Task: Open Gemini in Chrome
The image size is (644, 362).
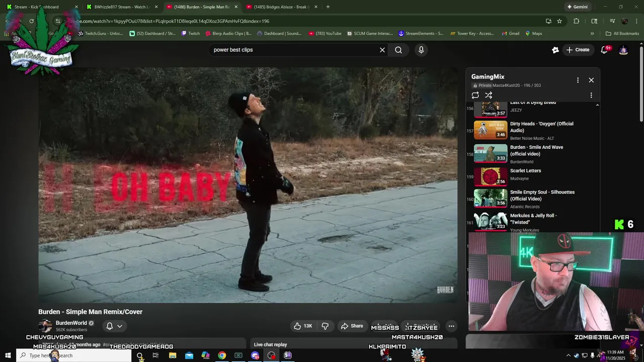Action: click(x=577, y=7)
